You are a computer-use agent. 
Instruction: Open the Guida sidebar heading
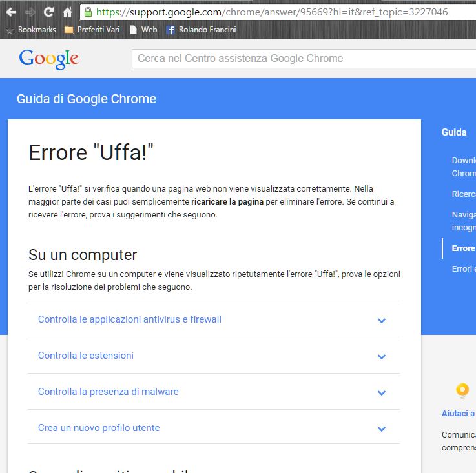coord(454,132)
